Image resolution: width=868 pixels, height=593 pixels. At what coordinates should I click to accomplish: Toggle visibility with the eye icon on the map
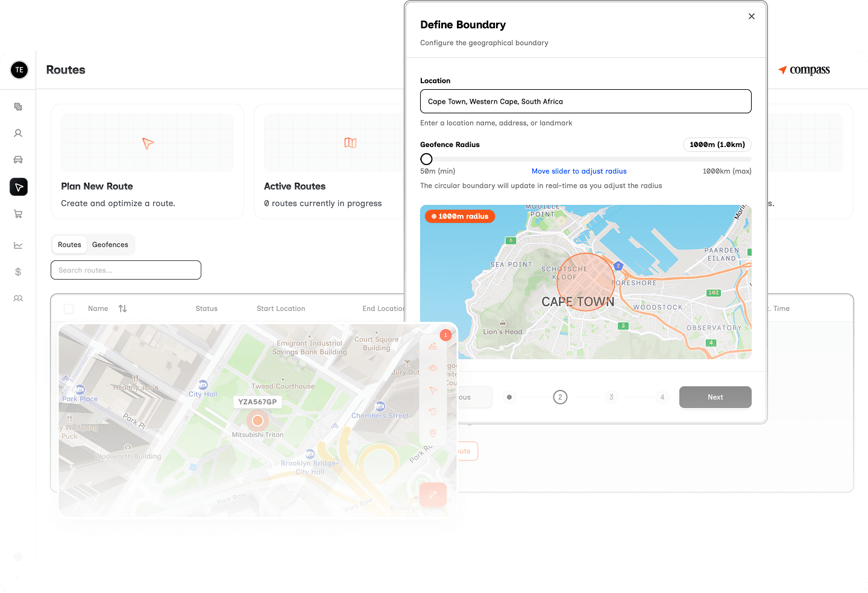[x=433, y=368]
